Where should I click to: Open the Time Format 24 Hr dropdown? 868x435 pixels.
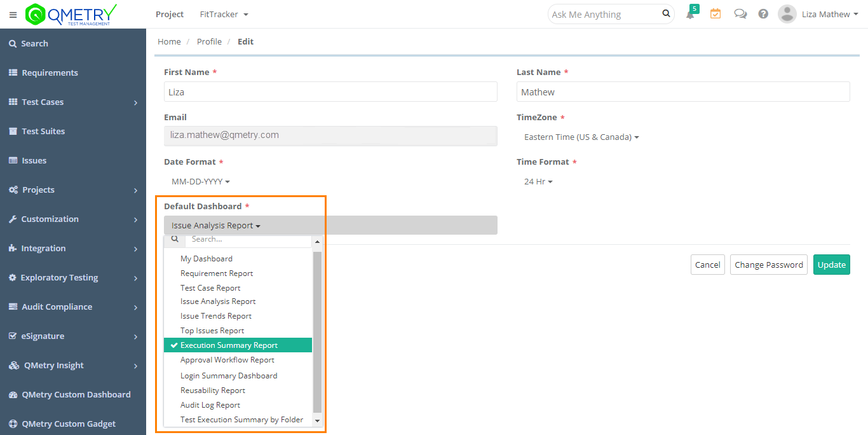538,181
